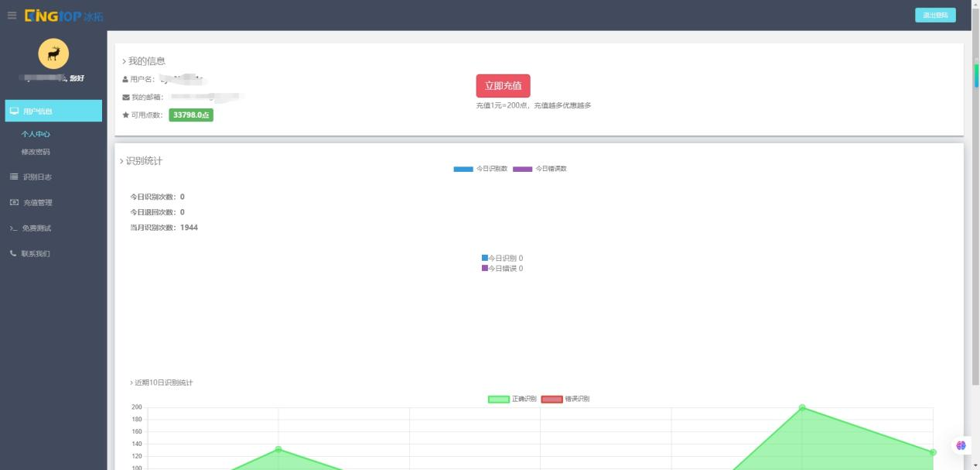
Task: Click the scrollbar down arrow
Action: pos(975,465)
